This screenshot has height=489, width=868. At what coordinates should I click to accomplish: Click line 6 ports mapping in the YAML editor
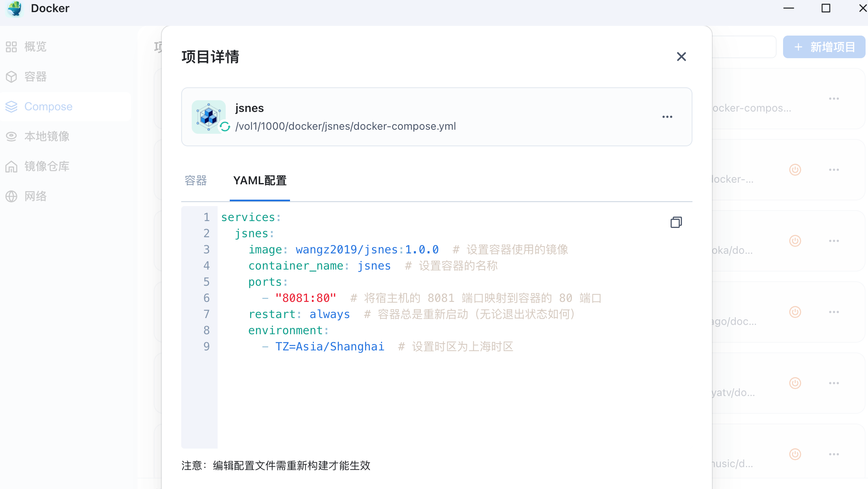(x=305, y=298)
